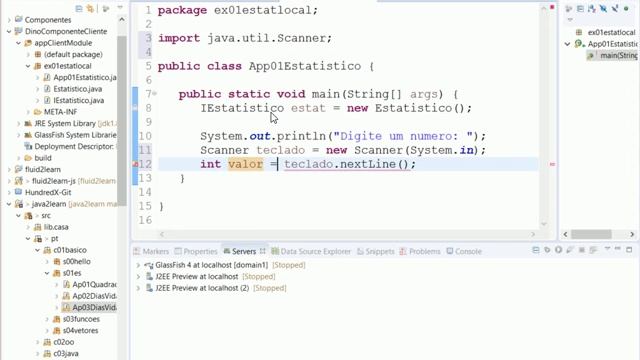
Task: Click the Project Explorer filter icon
Action: 106,8
